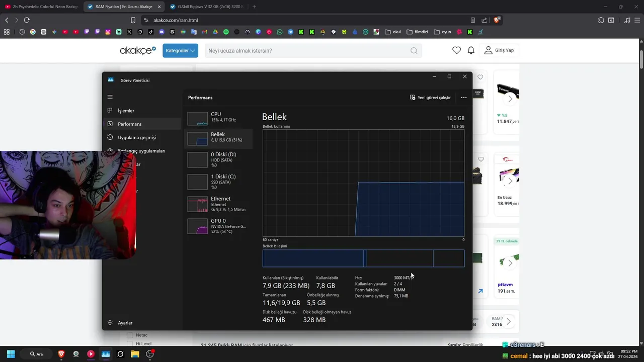Open the filmdizi bookmarks folder
644x362 pixels.
[417, 32]
